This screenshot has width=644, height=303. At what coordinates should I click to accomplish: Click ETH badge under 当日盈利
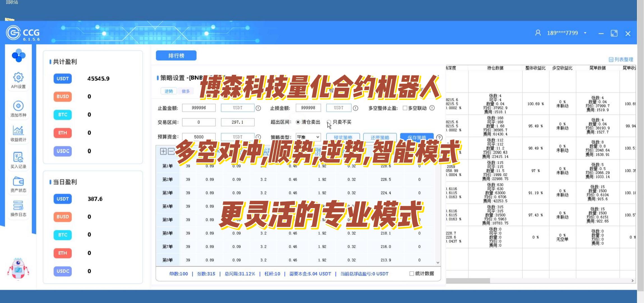click(x=63, y=253)
